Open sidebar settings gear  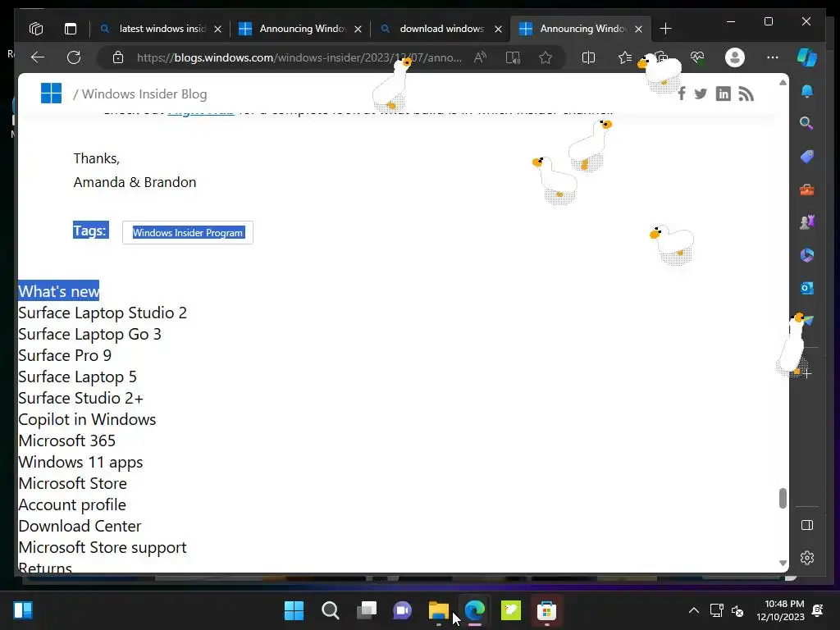coord(807,558)
